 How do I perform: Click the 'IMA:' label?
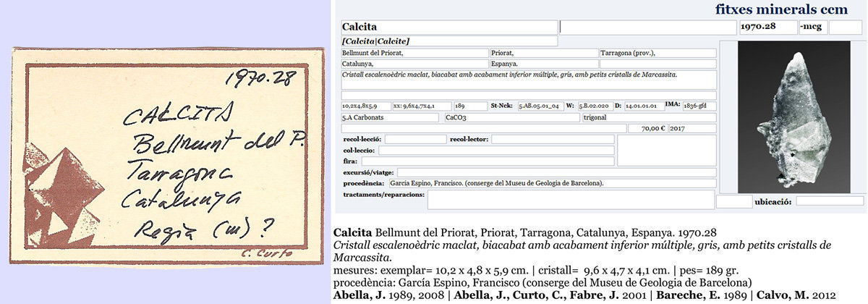pos(673,106)
